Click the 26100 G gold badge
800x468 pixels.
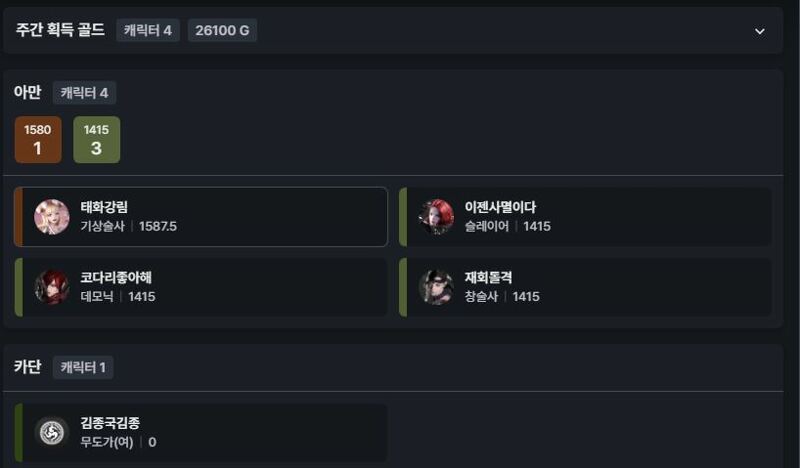point(222,31)
